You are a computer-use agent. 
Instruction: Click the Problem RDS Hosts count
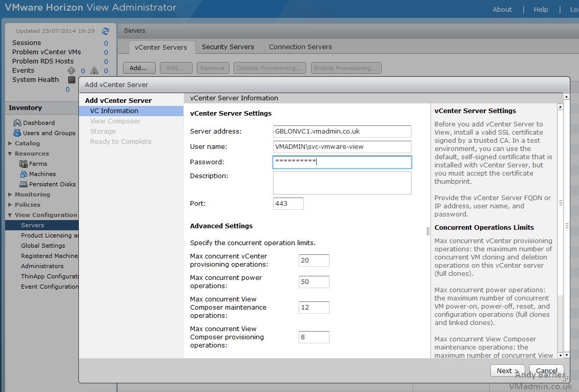[x=106, y=61]
